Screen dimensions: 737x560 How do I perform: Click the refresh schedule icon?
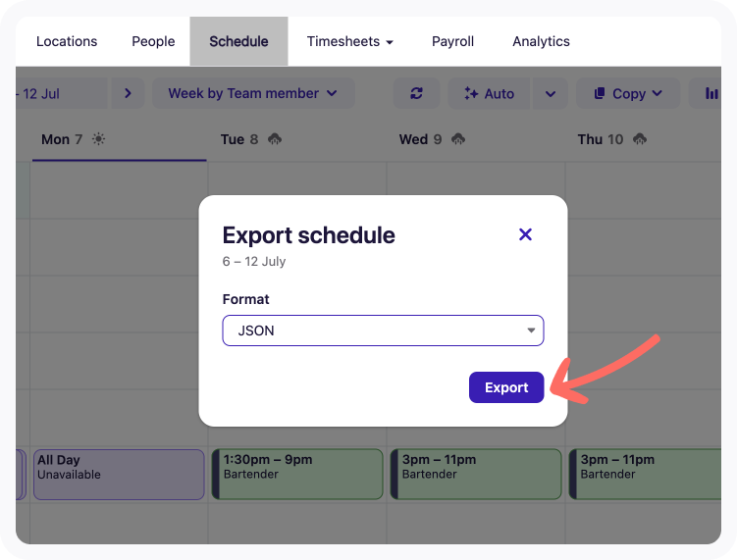pos(417,93)
